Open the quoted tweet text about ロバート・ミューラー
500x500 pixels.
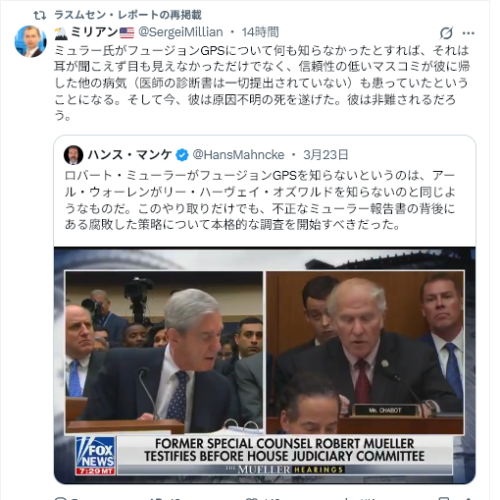pos(260,200)
